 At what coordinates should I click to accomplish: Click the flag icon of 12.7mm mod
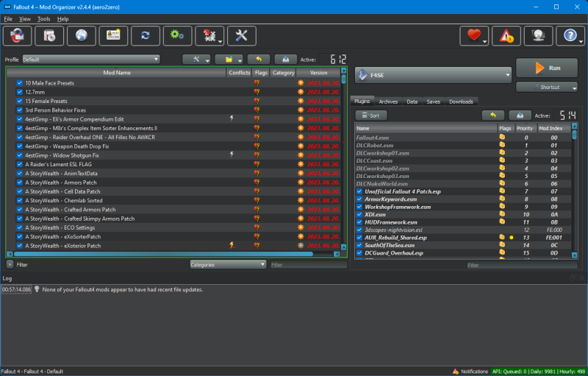click(257, 92)
